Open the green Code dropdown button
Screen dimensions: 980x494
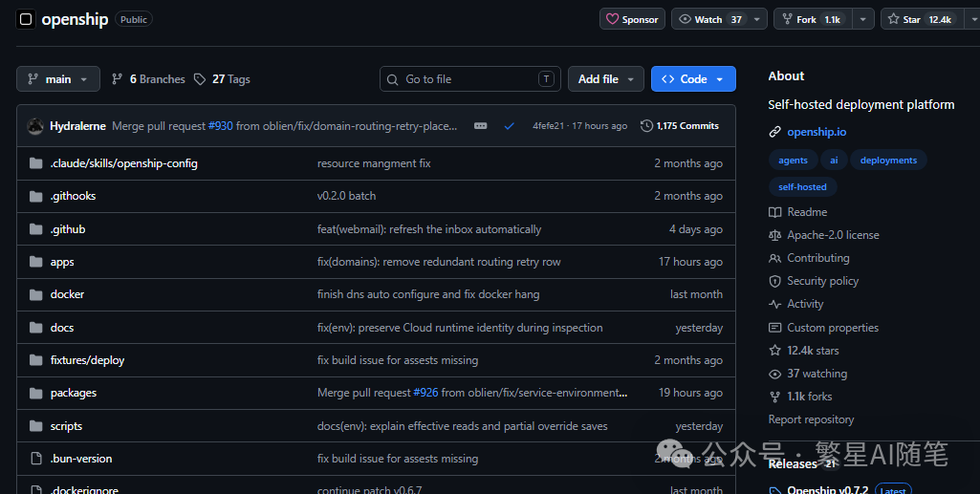693,79
